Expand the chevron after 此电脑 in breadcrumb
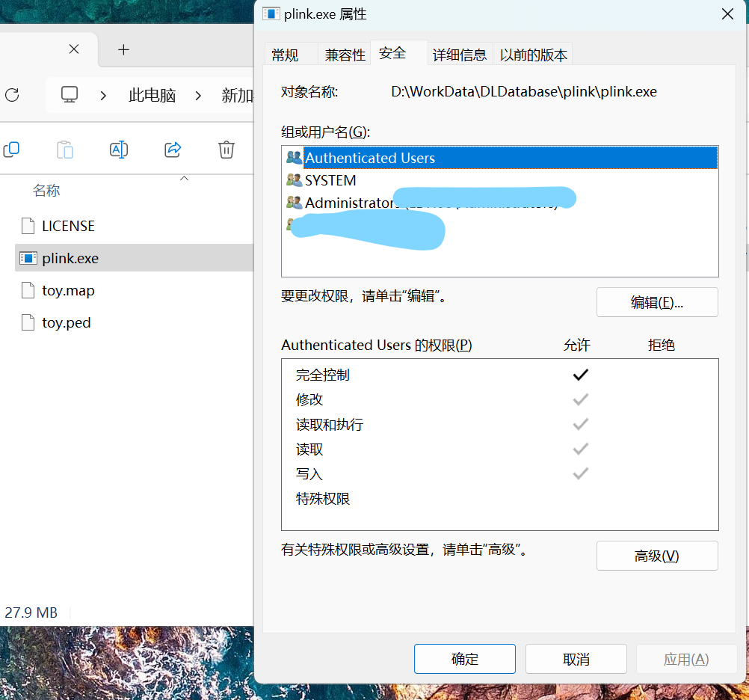The height and width of the screenshot is (700, 749). [198, 95]
